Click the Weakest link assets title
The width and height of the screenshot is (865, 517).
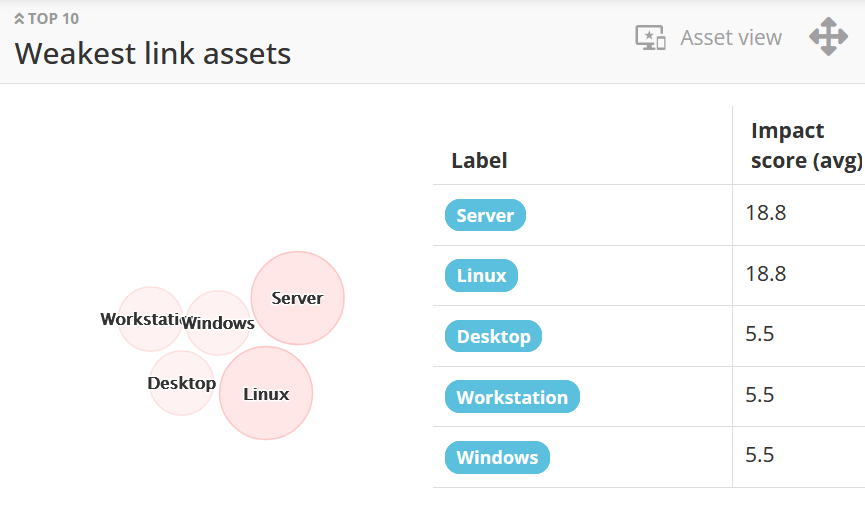[153, 53]
